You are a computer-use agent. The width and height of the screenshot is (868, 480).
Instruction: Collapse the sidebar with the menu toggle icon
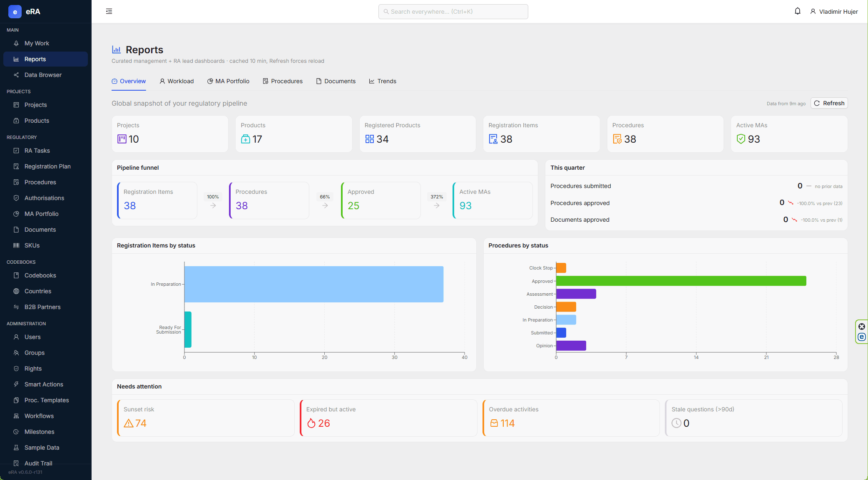(109, 11)
